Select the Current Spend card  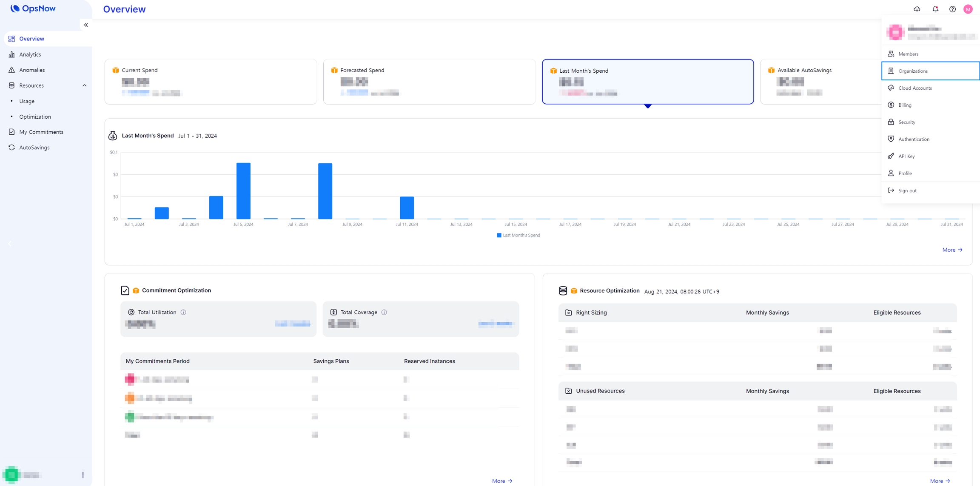click(x=211, y=82)
